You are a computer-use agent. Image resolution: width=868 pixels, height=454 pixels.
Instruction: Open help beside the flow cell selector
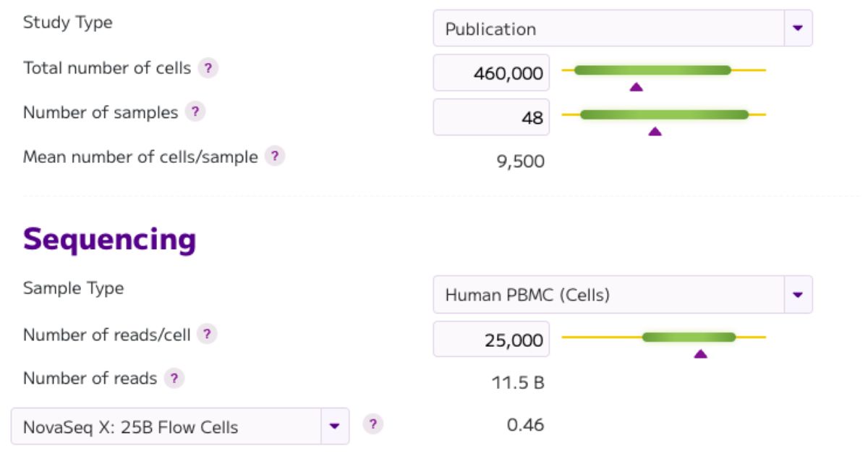374,425
